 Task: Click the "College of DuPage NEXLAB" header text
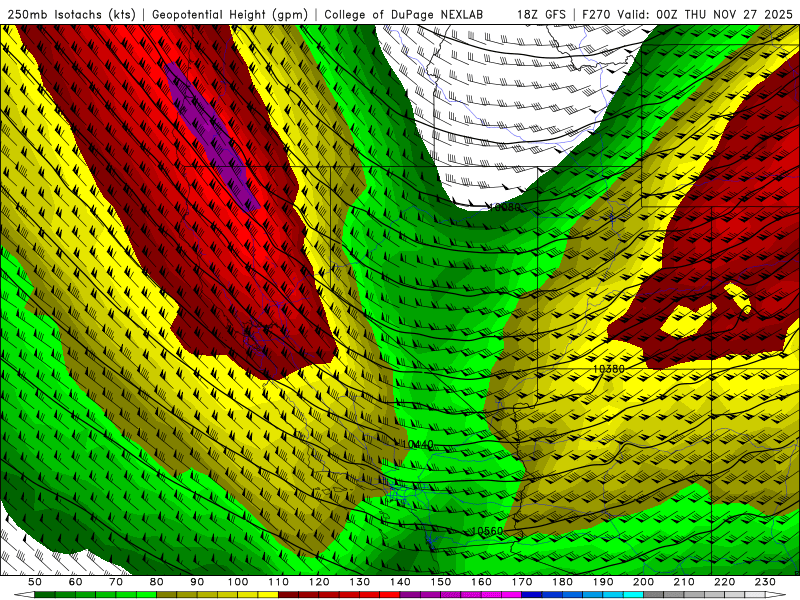[404, 15]
